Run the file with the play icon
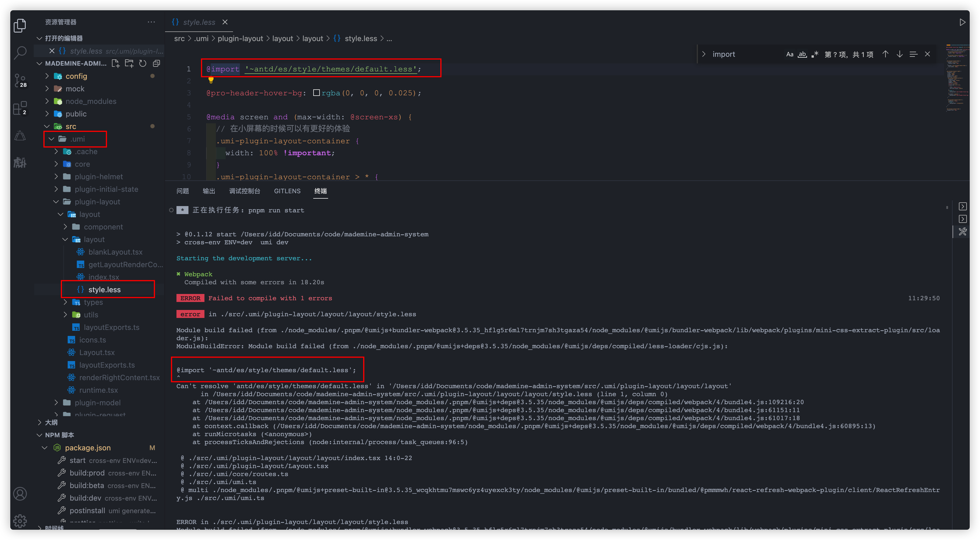980x540 pixels. point(962,22)
